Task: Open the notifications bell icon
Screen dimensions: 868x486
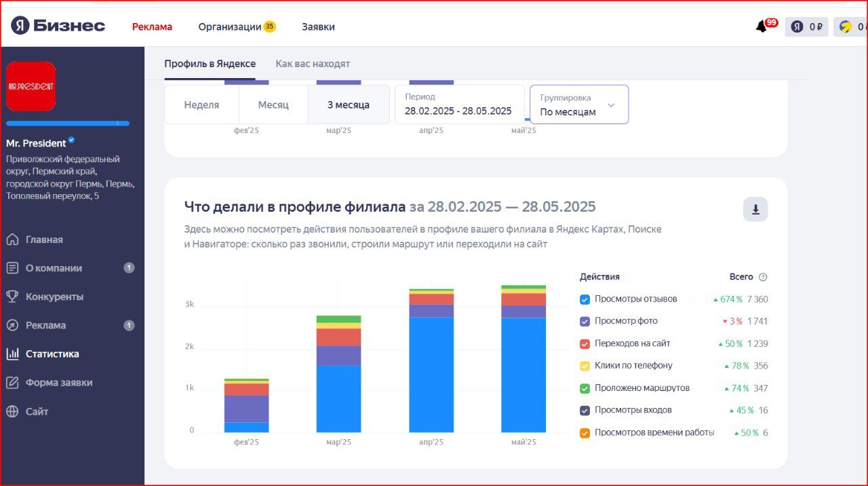Action: (762, 26)
